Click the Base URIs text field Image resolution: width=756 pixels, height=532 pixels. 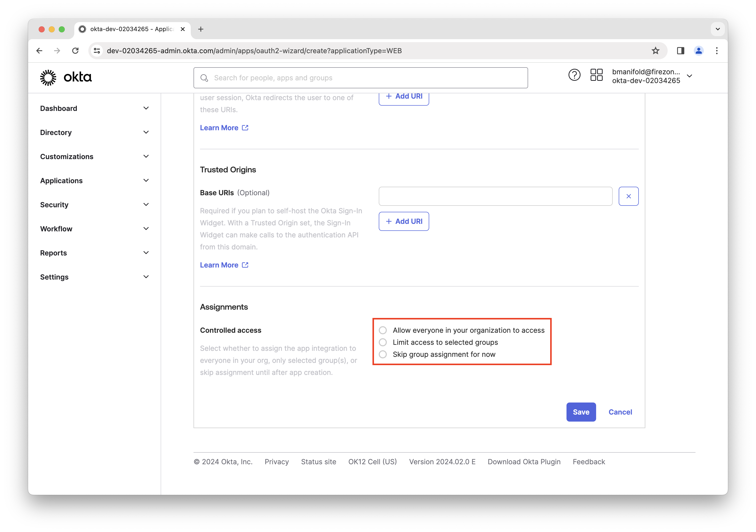point(495,196)
